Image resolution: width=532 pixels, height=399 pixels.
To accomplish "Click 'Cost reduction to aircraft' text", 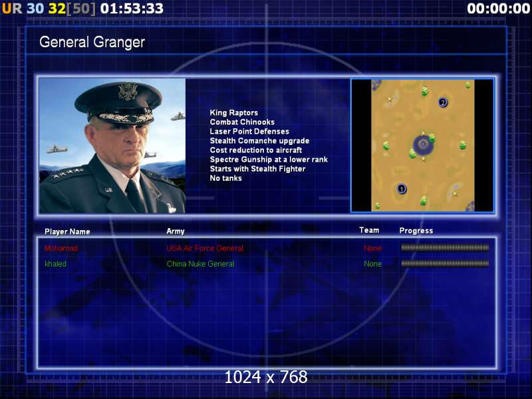I will (256, 150).
